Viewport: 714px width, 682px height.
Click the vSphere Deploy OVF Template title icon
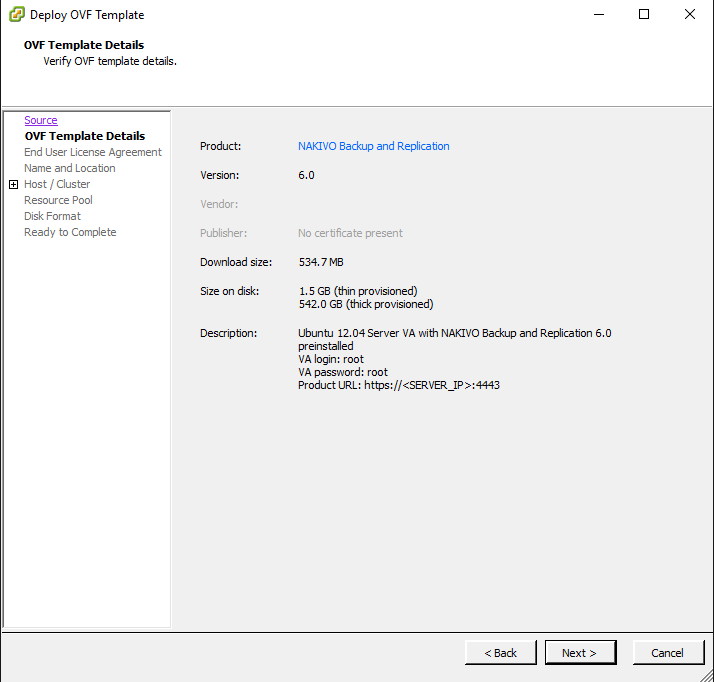(x=17, y=15)
